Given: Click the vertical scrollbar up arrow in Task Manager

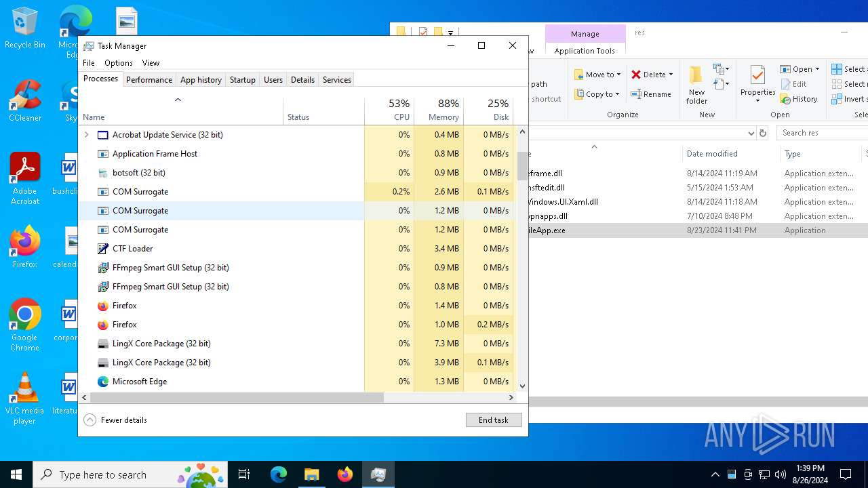Looking at the screenshot, I should tap(522, 131).
